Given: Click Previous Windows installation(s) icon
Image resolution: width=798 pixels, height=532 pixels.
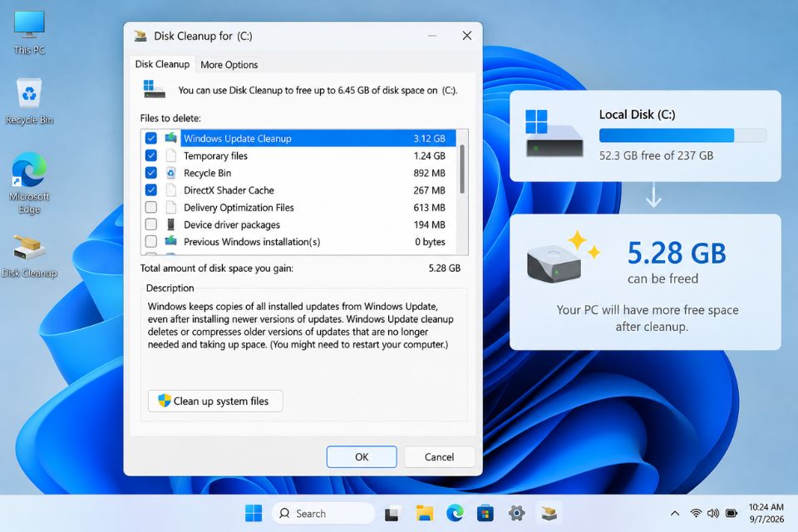Looking at the screenshot, I should (171, 241).
